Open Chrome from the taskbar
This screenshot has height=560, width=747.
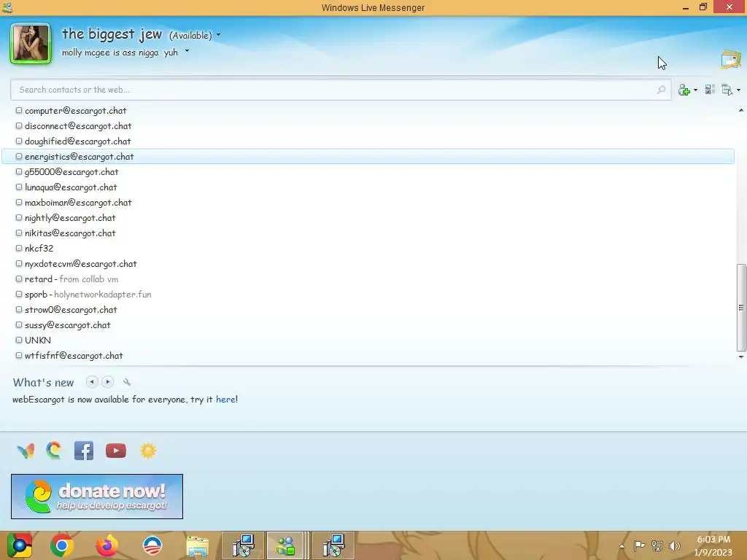click(61, 545)
